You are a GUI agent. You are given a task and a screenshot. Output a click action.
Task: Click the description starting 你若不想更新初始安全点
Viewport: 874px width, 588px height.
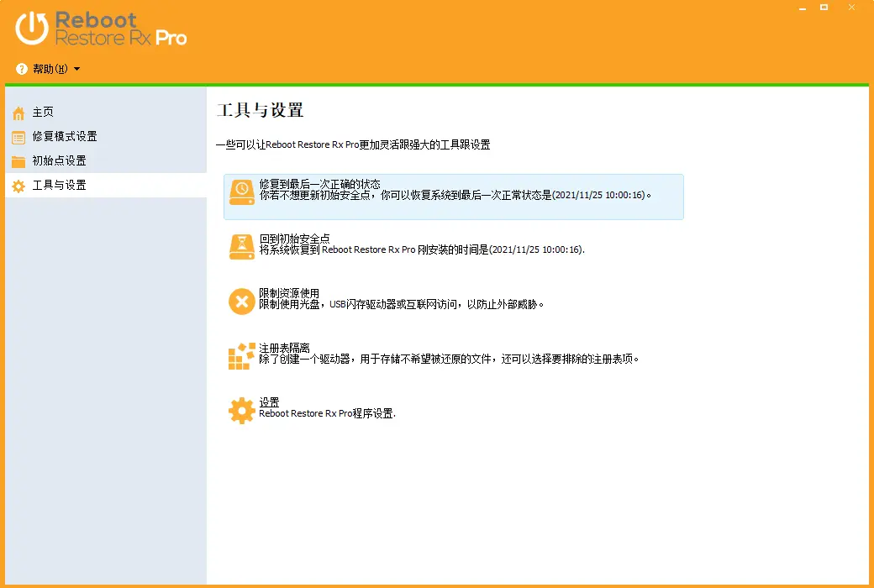[x=455, y=195]
